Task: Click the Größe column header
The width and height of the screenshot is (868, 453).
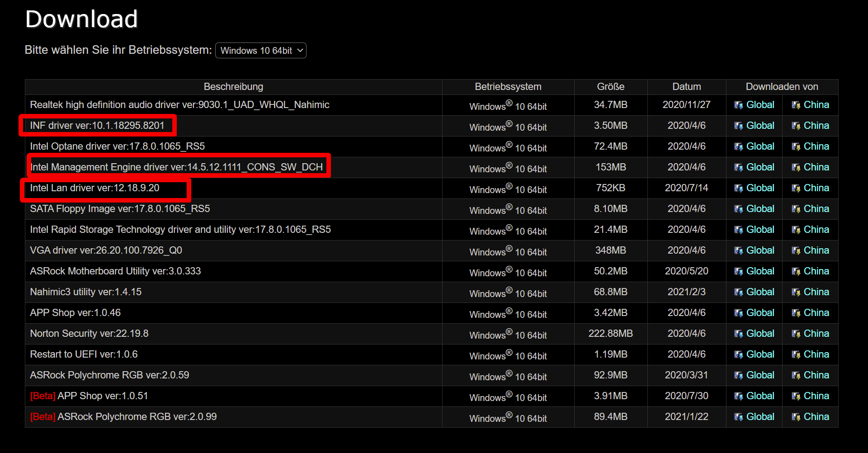Action: coord(611,87)
